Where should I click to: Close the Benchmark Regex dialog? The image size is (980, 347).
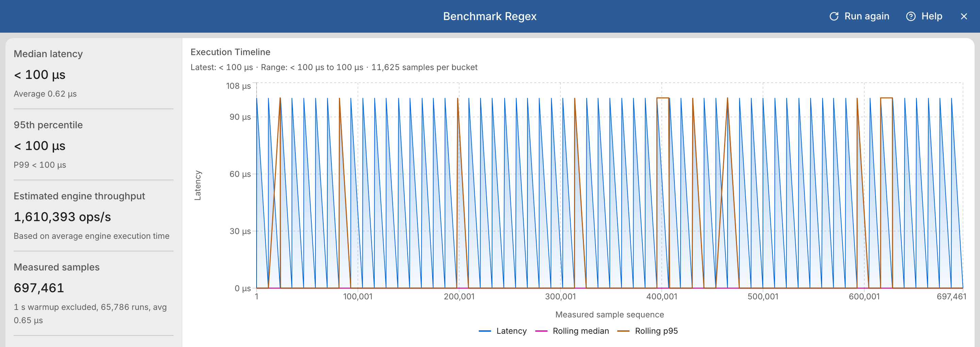point(964,16)
